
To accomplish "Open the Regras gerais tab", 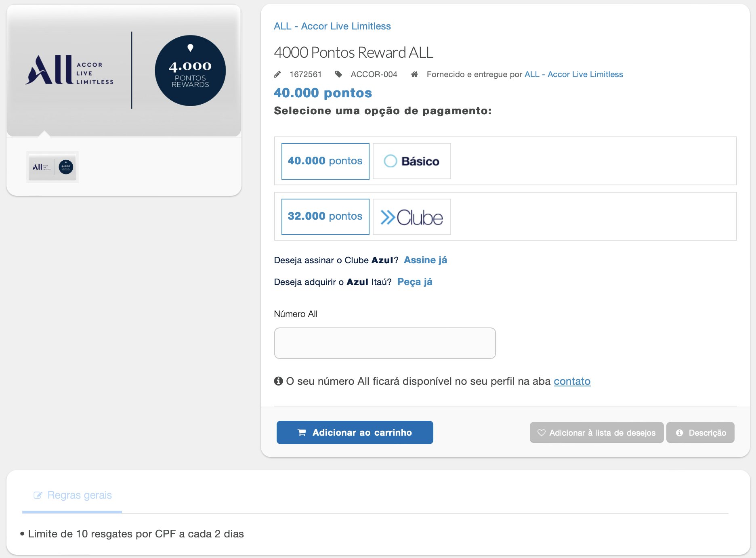I will [x=79, y=495].
